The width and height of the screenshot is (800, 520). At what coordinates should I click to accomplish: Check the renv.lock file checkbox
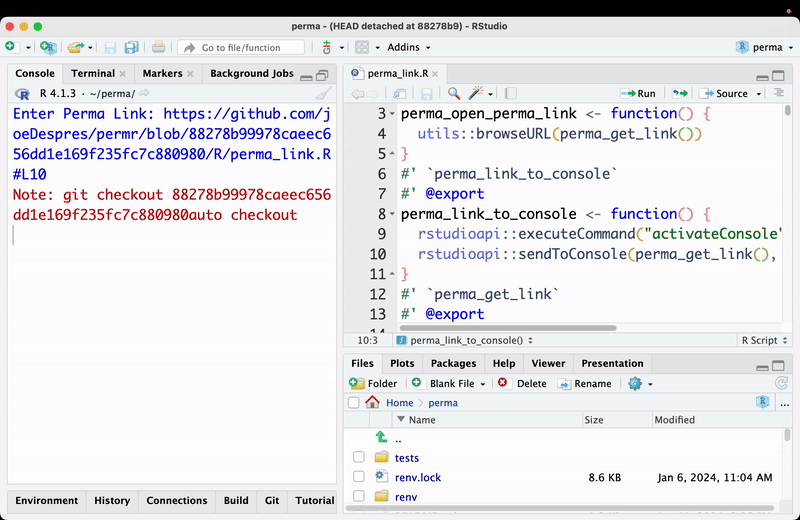(x=359, y=477)
